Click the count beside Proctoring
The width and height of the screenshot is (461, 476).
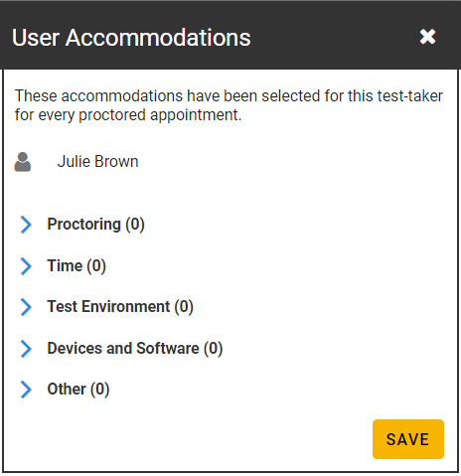tap(135, 225)
